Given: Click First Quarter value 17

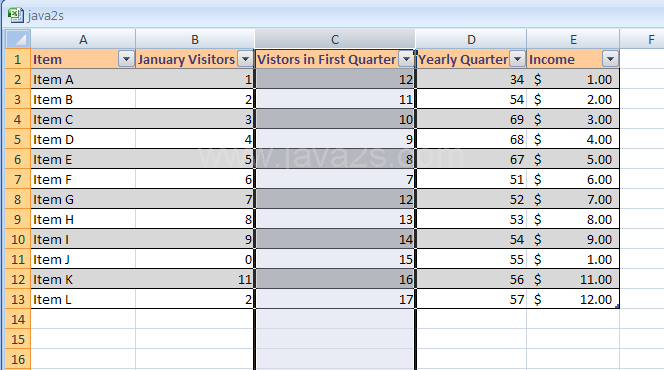Looking at the screenshot, I should click(x=335, y=299).
